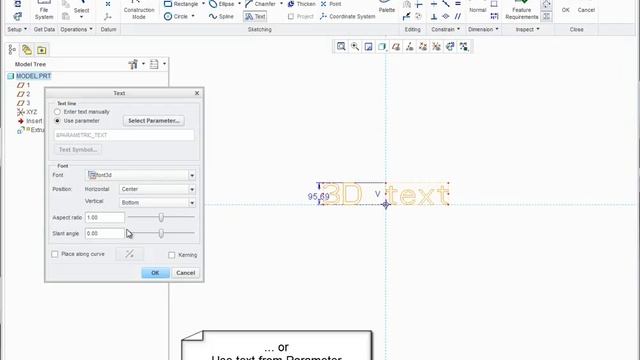Open the Inspect group menu
This screenshot has height=360, width=640.
click(527, 29)
